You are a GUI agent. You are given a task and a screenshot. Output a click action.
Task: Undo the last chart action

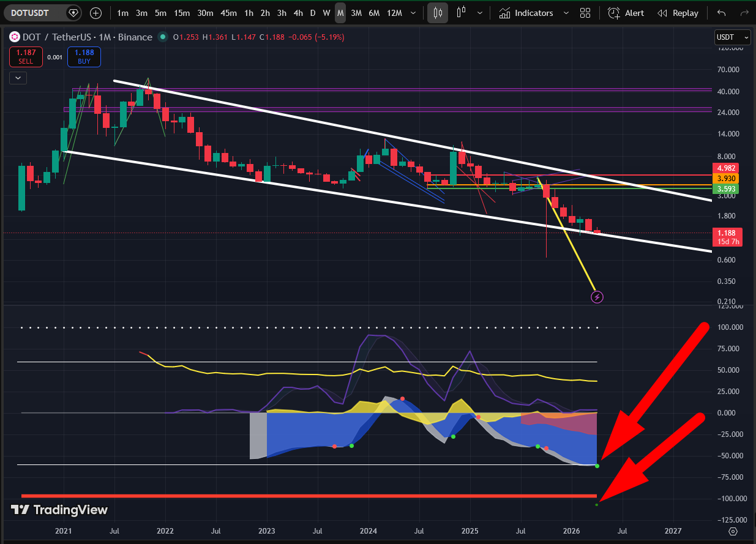click(722, 13)
